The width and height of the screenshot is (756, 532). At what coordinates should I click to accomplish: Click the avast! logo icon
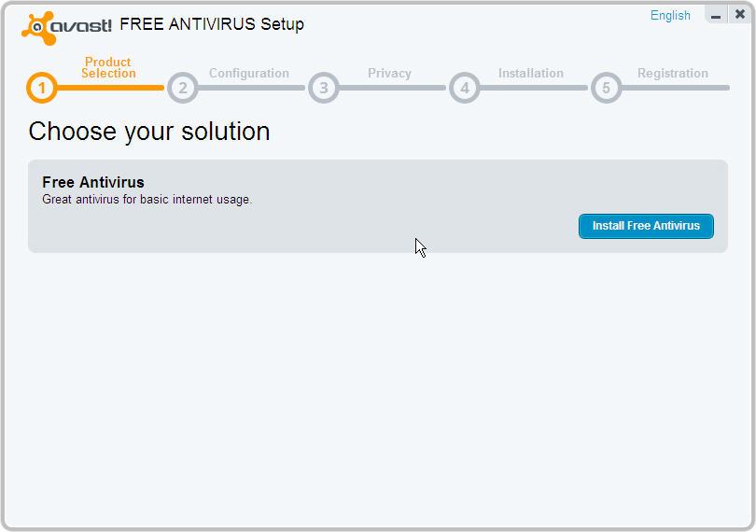click(x=66, y=27)
